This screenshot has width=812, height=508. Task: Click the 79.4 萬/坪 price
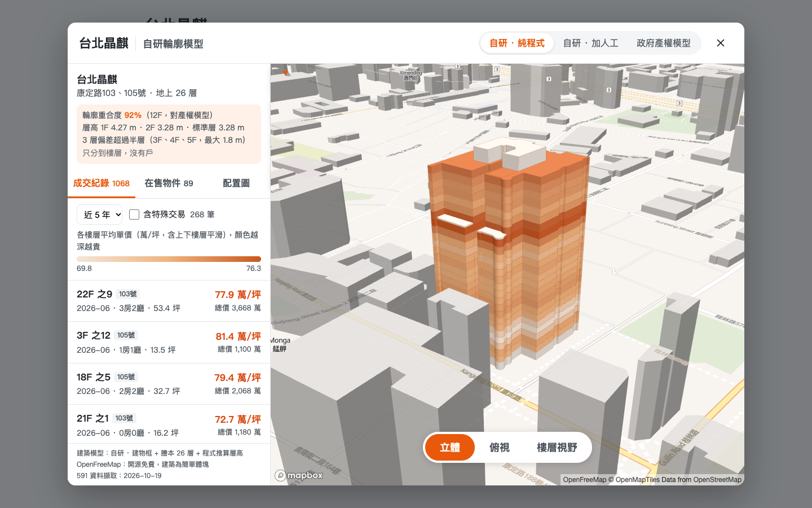237,378
